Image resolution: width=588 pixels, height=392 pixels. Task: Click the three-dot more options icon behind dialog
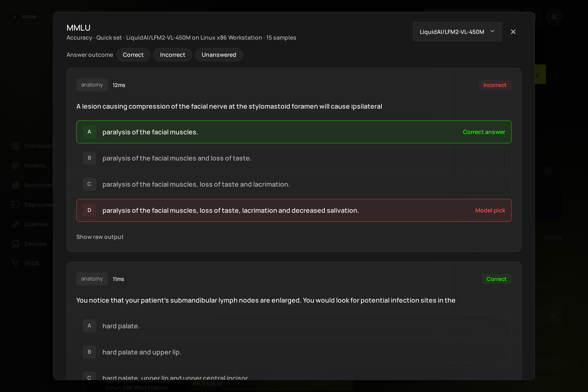click(x=556, y=74)
